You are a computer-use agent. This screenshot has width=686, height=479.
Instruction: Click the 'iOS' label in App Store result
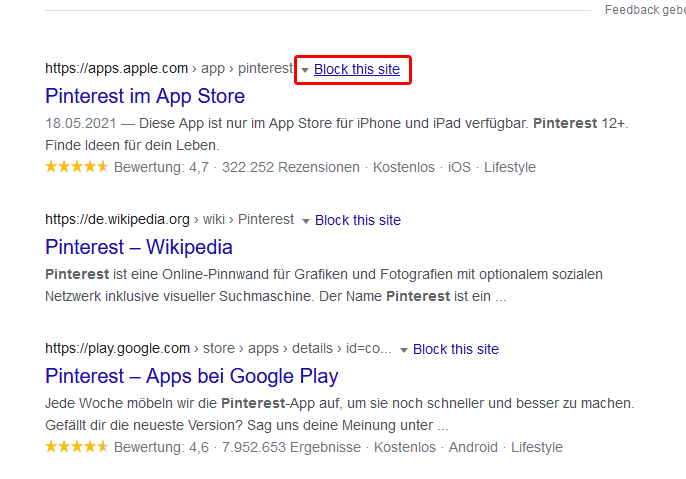tap(459, 167)
